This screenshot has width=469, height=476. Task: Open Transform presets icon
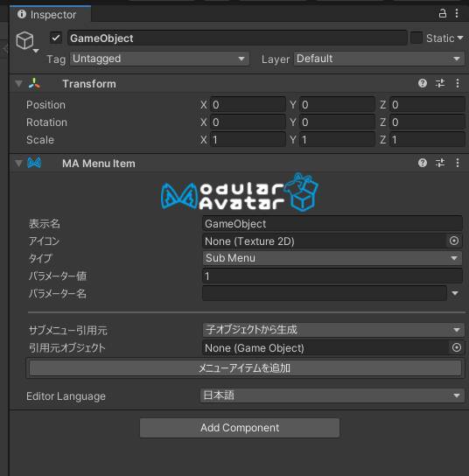point(440,83)
